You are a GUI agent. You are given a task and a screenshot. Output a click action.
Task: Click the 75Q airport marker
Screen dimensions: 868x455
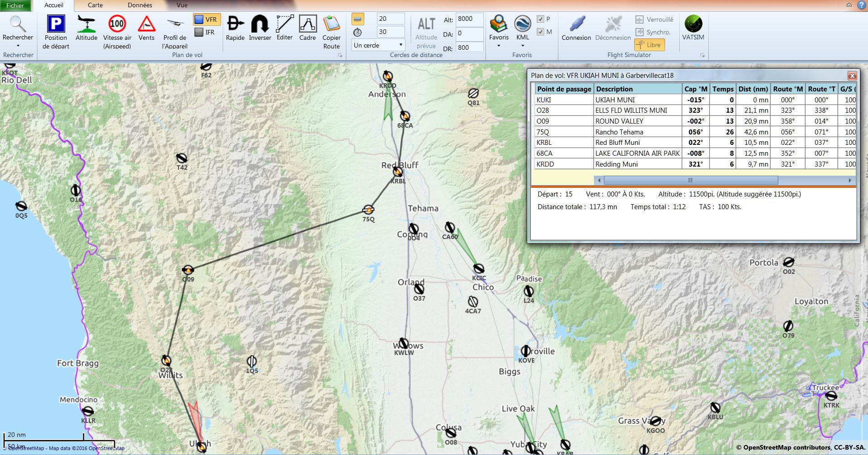point(368,210)
